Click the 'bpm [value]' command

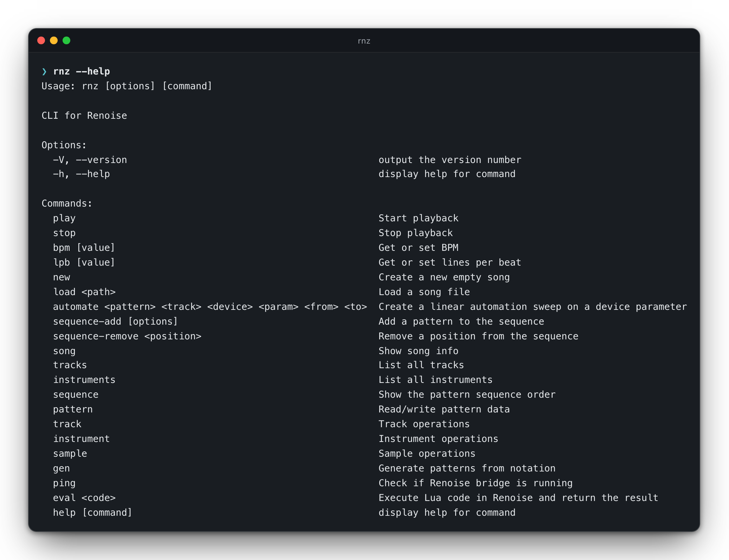[84, 248]
